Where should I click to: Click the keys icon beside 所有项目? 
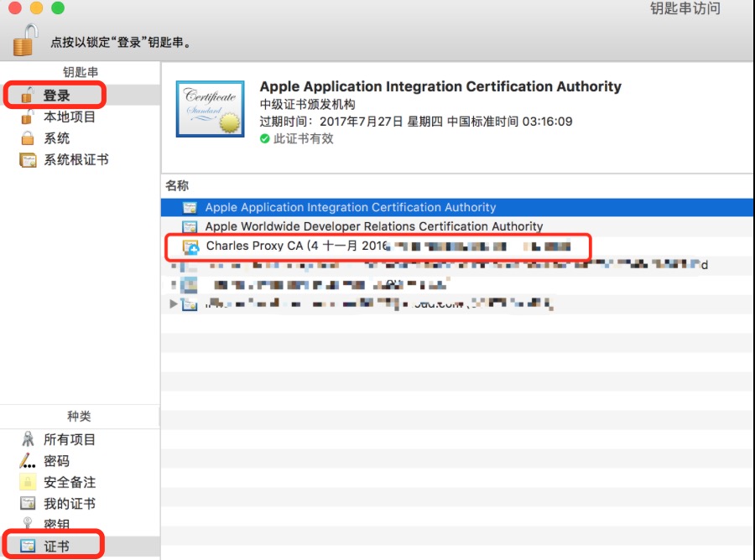click(x=28, y=438)
